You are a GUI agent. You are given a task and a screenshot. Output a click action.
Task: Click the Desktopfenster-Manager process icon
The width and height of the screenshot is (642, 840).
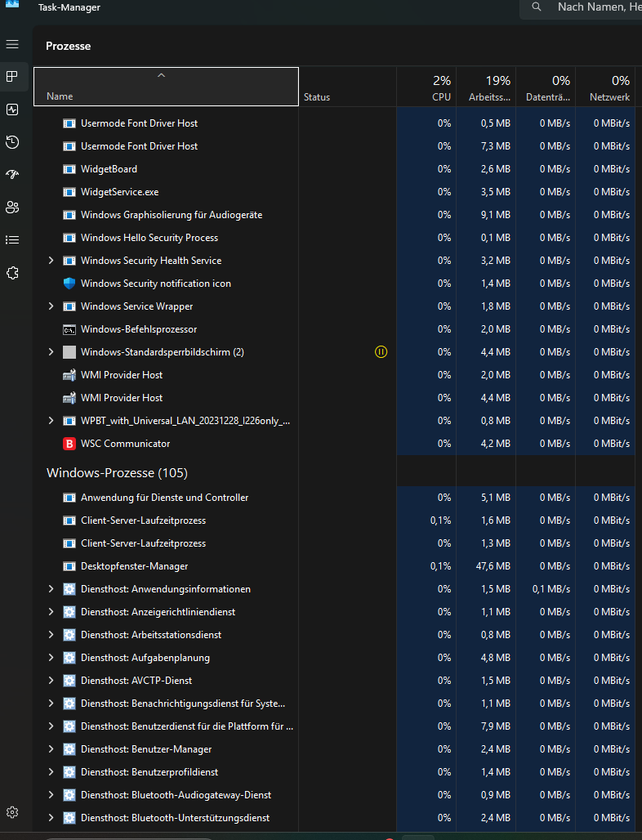click(x=69, y=566)
